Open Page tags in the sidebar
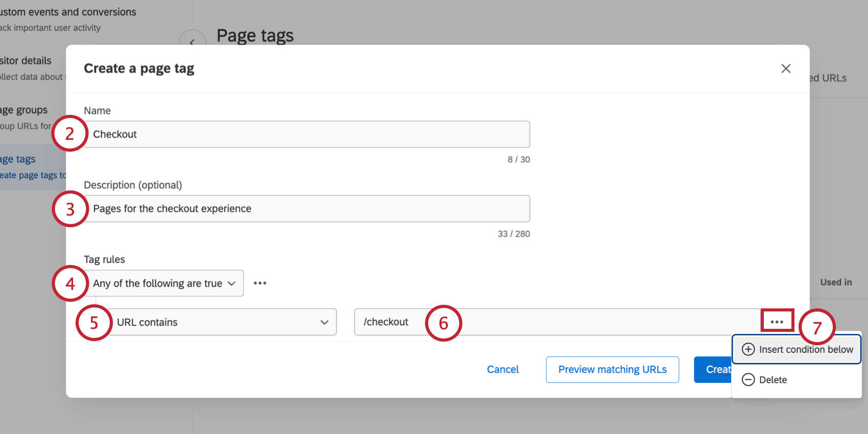 pyautogui.click(x=18, y=159)
